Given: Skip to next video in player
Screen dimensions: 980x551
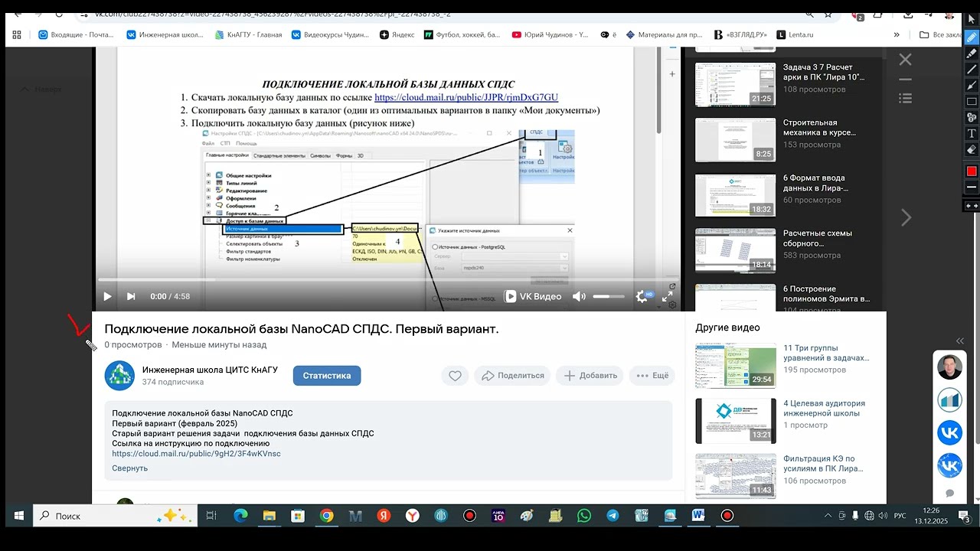Looking at the screenshot, I should pos(131,296).
